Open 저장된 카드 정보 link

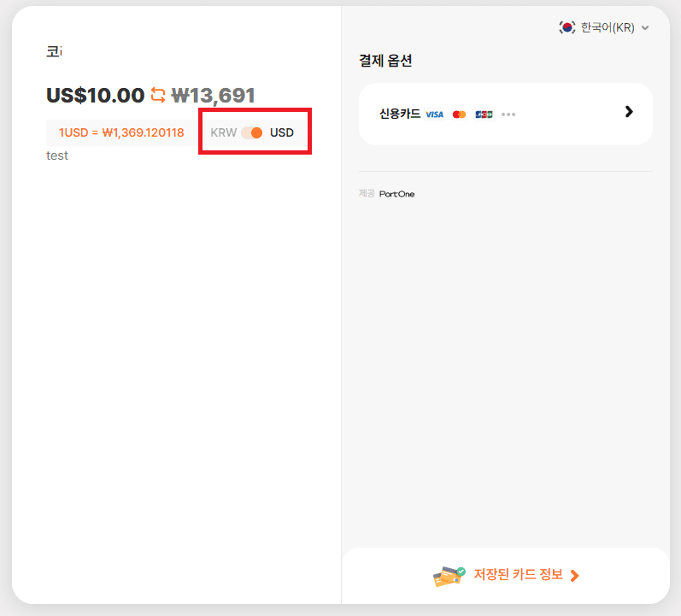pos(519,575)
